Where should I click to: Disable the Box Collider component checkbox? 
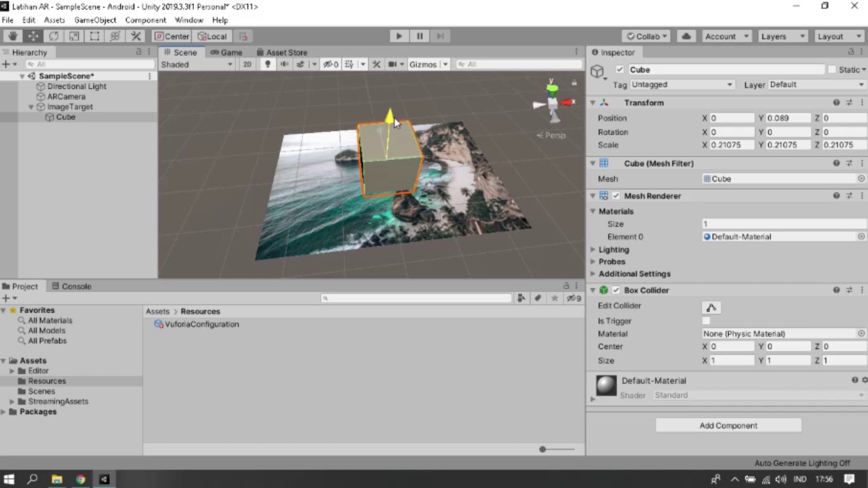[x=616, y=290]
